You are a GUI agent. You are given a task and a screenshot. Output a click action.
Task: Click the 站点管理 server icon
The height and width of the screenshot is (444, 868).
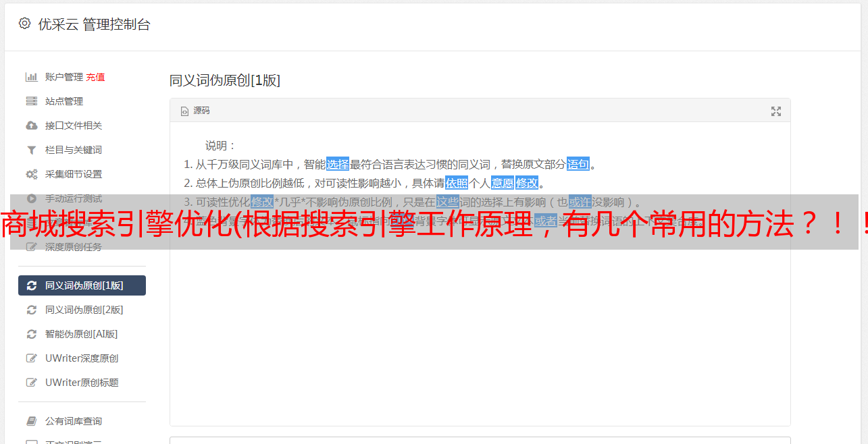(x=31, y=101)
